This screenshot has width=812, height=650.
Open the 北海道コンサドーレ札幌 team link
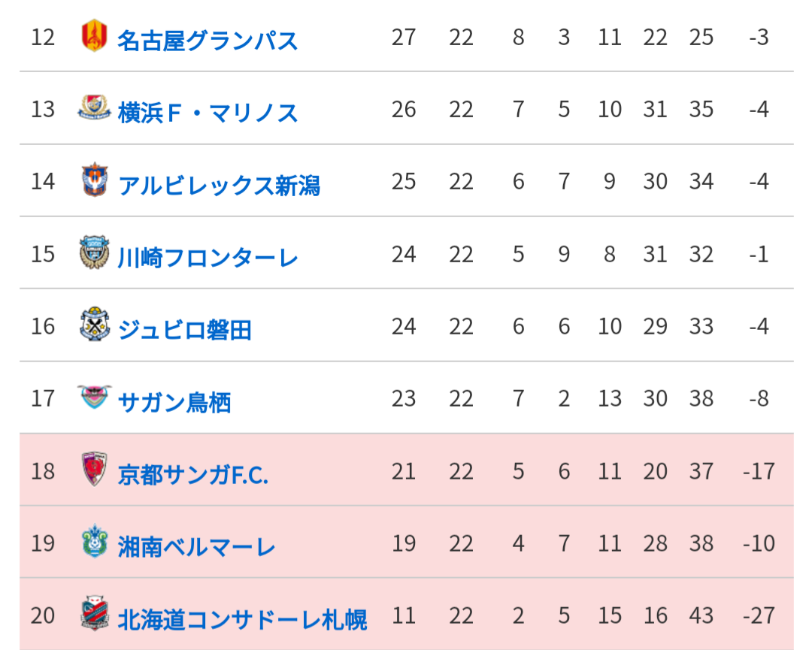[242, 619]
